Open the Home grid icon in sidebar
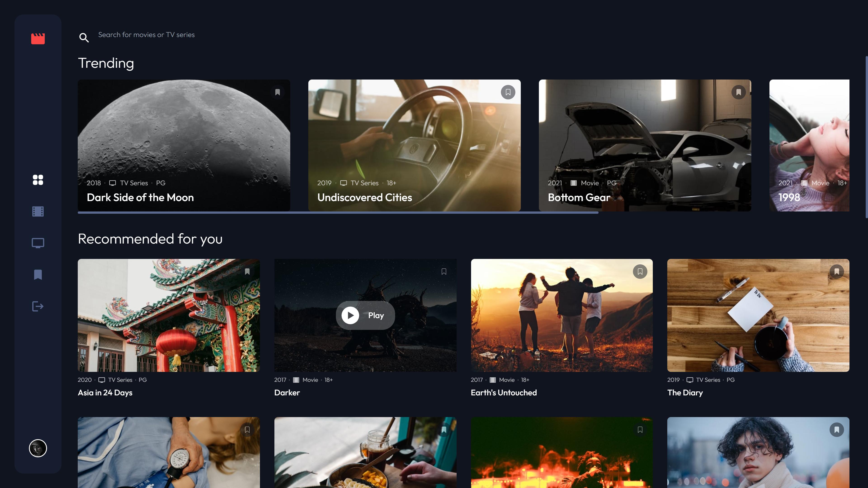The height and width of the screenshot is (488, 868). [x=38, y=180]
